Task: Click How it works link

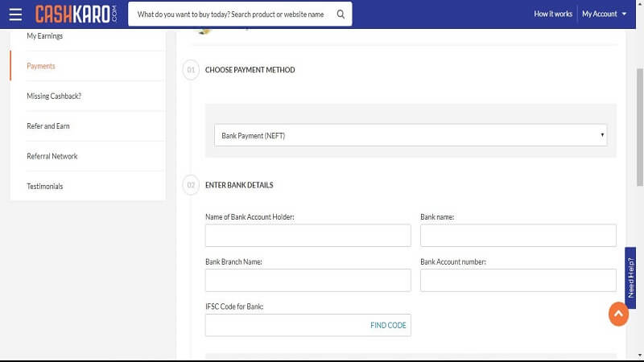Action: [553, 14]
